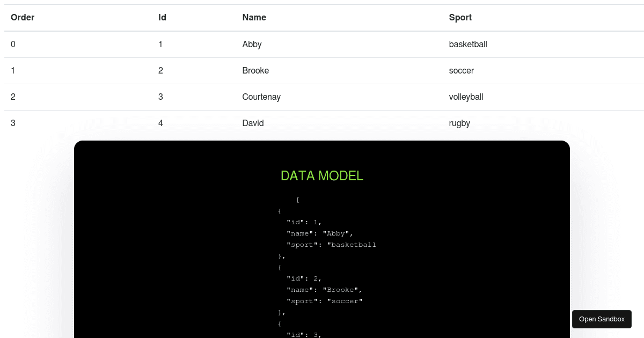Click the "name": "Abby" JSON line
The image size is (644, 338).
coord(320,233)
